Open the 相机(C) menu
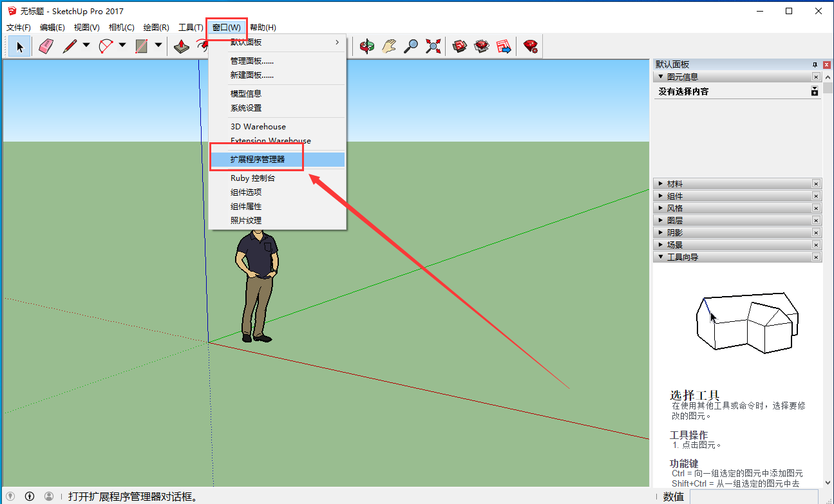This screenshot has height=504, width=834. pos(121,27)
